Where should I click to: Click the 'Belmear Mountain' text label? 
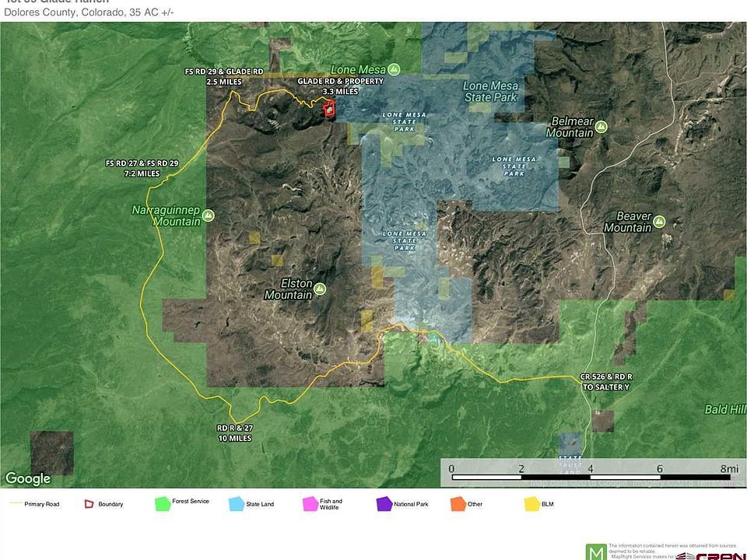(x=570, y=127)
